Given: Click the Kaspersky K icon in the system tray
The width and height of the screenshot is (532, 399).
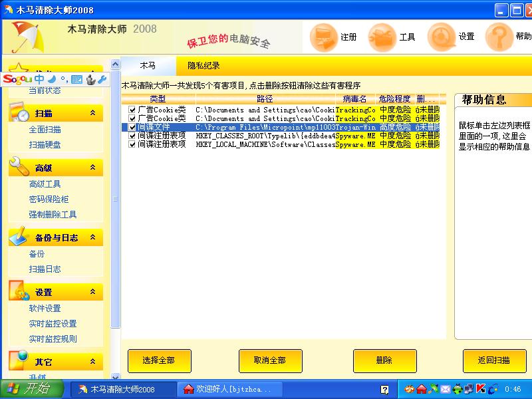Looking at the screenshot, I should (x=481, y=389).
